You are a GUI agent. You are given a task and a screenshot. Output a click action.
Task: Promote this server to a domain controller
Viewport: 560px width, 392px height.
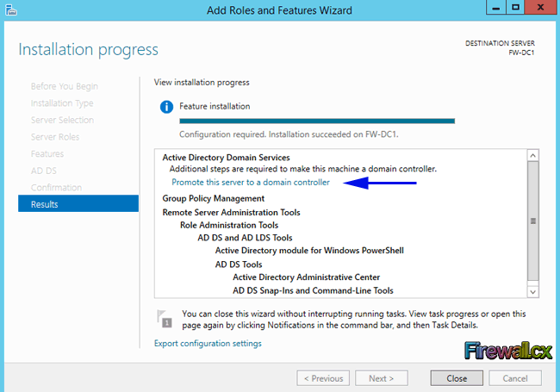click(x=251, y=183)
